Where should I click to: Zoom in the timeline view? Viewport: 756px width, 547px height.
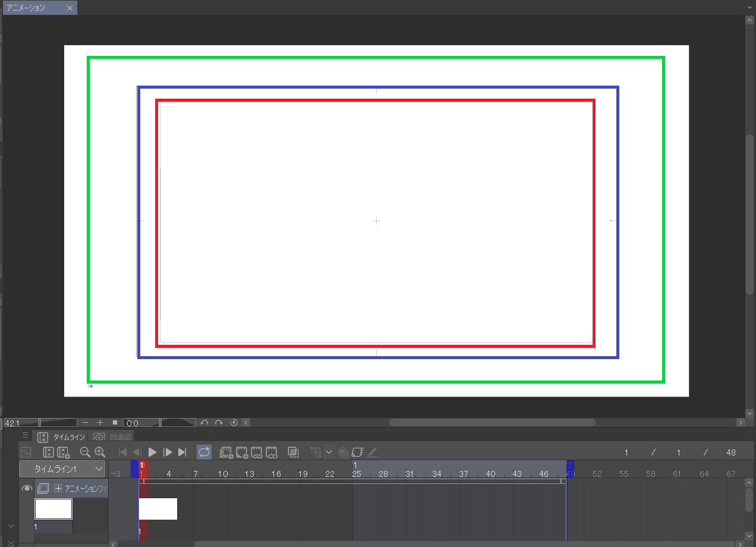[100, 452]
